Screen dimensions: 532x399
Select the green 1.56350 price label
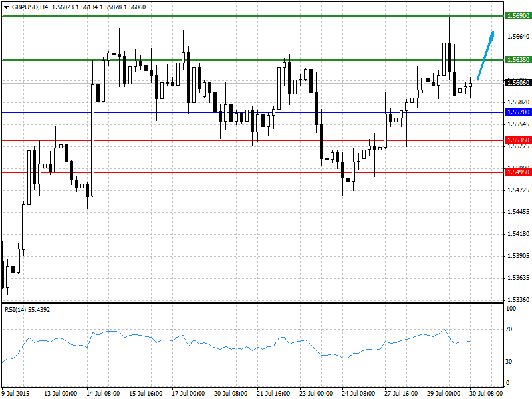tap(517, 60)
